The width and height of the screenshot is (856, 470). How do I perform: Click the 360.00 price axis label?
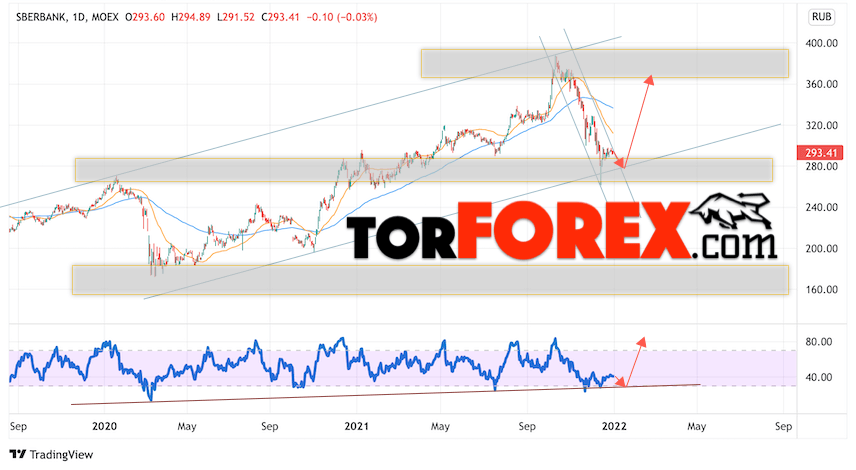coord(822,84)
